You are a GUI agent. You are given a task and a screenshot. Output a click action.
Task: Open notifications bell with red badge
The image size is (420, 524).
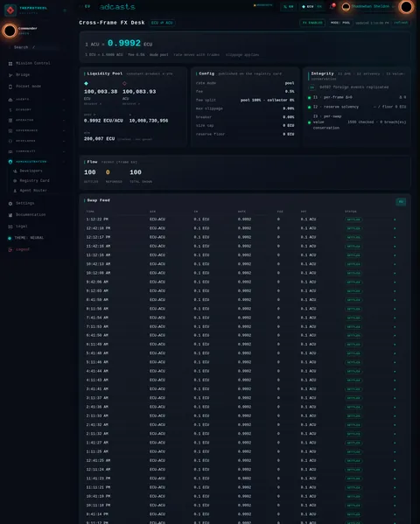coord(332,6)
